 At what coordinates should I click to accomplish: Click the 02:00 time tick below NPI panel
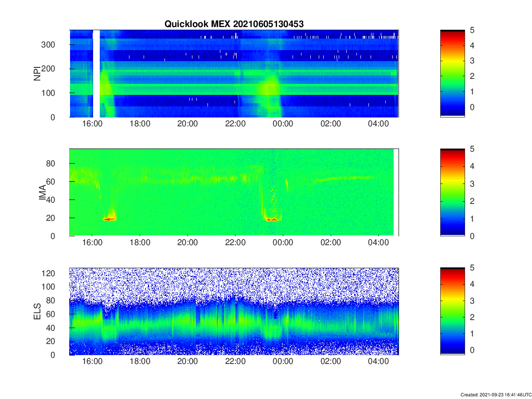(x=331, y=123)
